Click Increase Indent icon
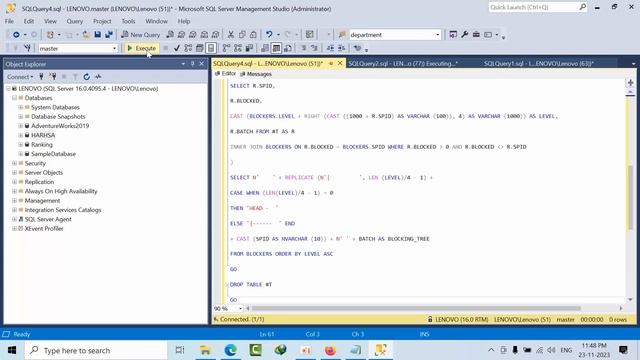This screenshot has height=360, width=640. [x=342, y=48]
